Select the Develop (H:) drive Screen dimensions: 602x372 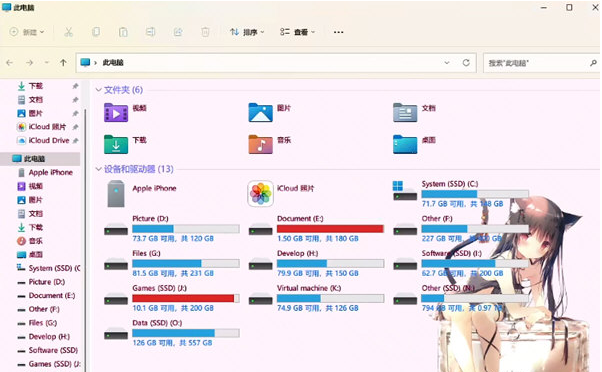(x=316, y=263)
